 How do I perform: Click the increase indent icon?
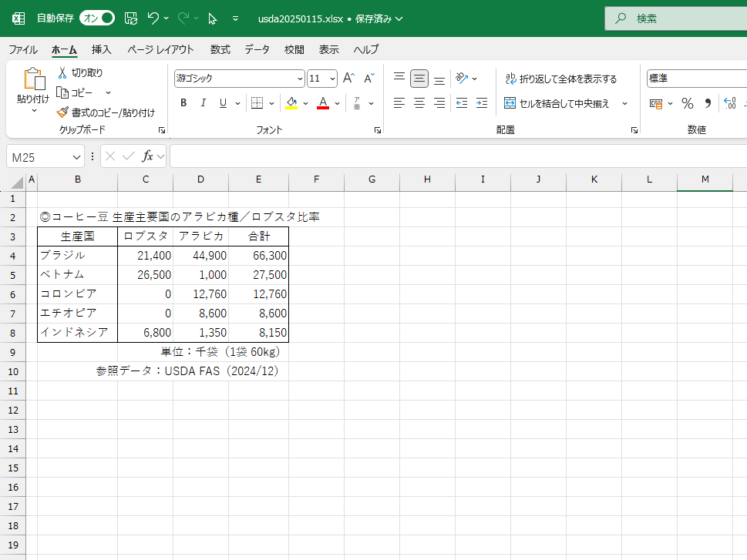(x=482, y=103)
